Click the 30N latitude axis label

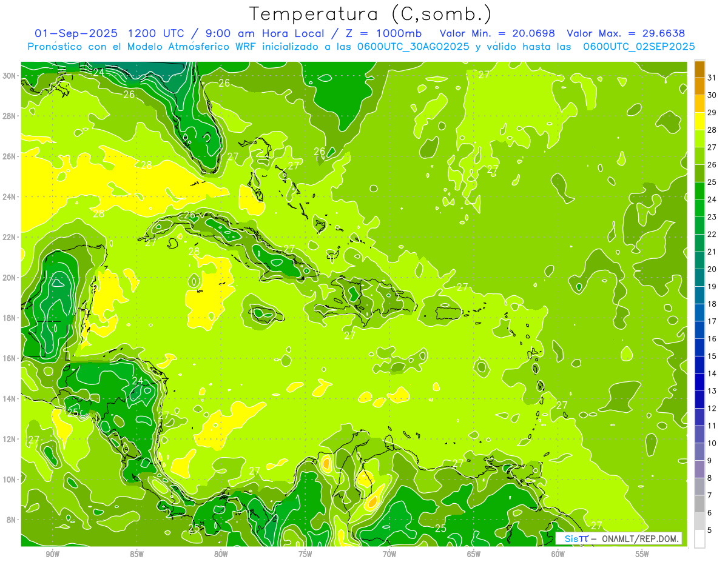(x=10, y=76)
